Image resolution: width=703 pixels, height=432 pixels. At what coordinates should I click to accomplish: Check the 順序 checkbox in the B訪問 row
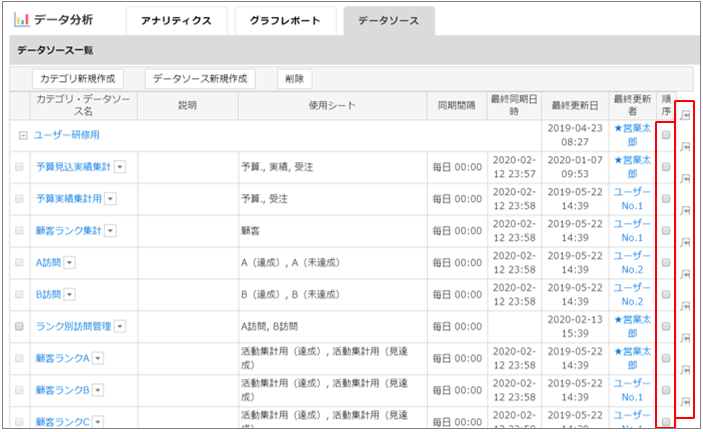click(666, 294)
